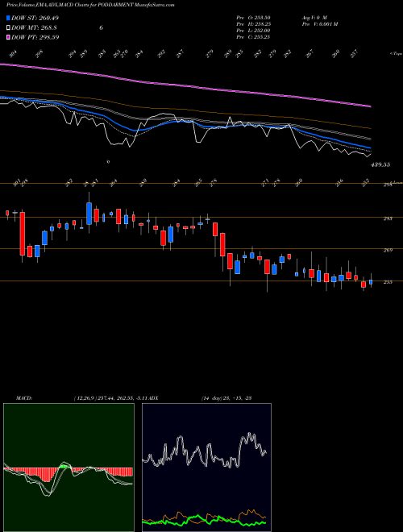403x532 pixels.
Task: Click the 'Pre O: 253.50' open value
Action: click(253, 17)
